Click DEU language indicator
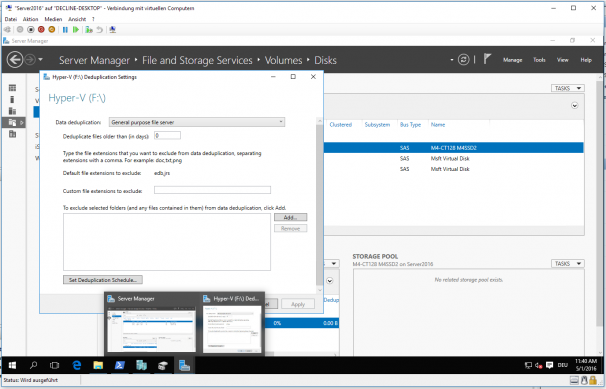606x389 pixels. click(x=563, y=365)
